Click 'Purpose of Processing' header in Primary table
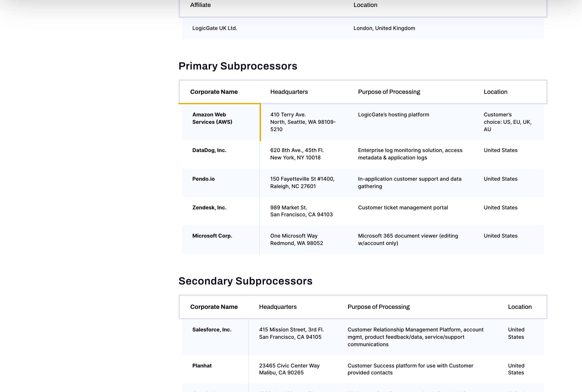 pos(389,92)
